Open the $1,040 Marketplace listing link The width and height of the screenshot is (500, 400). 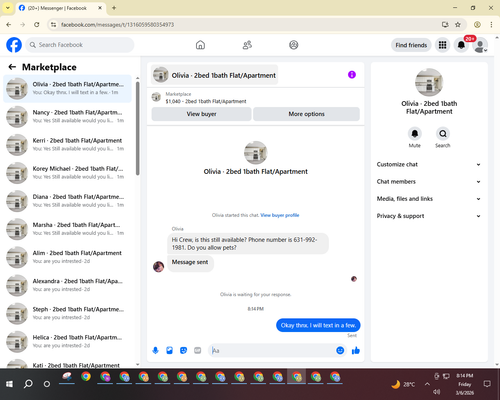click(206, 101)
